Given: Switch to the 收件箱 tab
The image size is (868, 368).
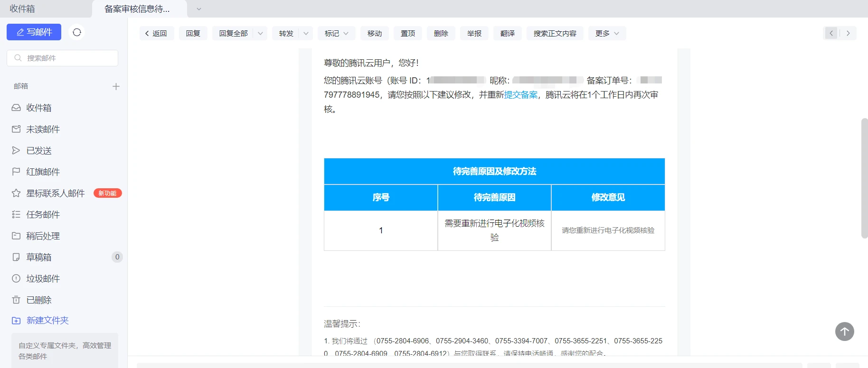Looking at the screenshot, I should [x=22, y=9].
